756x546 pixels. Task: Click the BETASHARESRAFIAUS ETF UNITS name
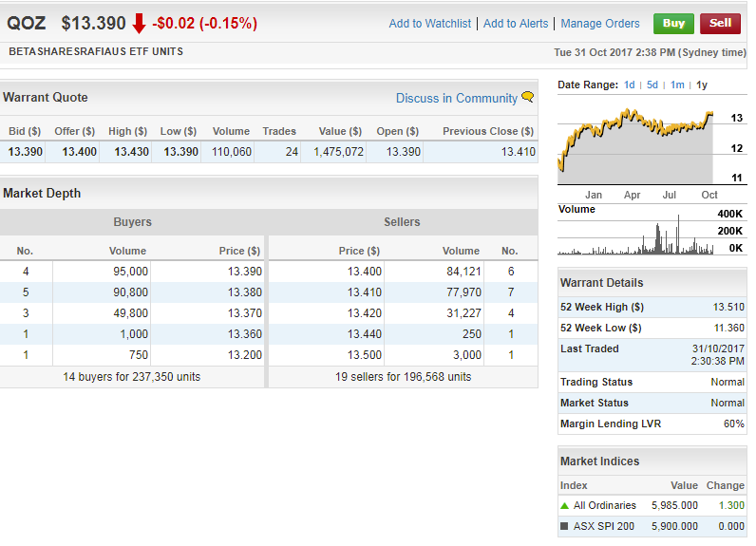pyautogui.click(x=96, y=51)
